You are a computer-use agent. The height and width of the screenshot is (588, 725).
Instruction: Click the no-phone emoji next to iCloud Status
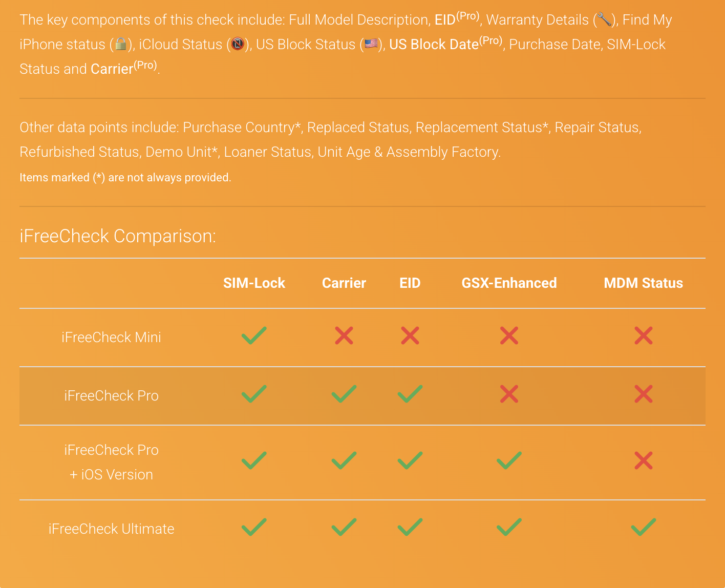tap(238, 45)
